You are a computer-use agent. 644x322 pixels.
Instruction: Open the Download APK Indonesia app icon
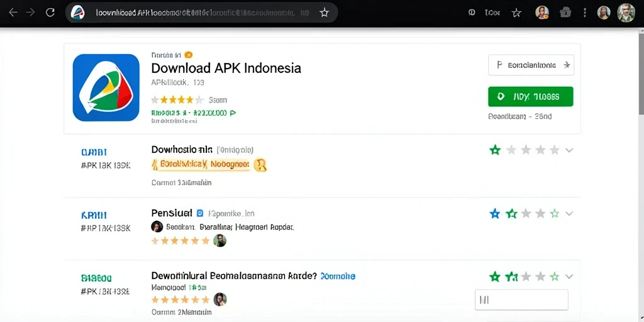[106, 87]
